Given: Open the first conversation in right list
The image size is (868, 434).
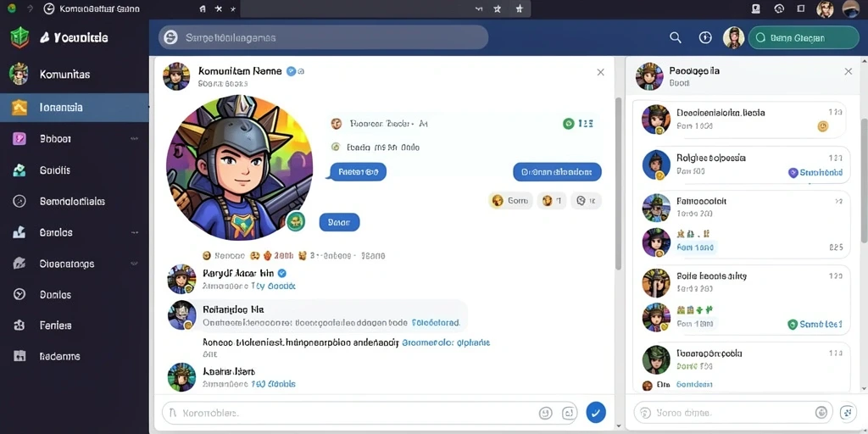Looking at the screenshot, I should pos(741,120).
